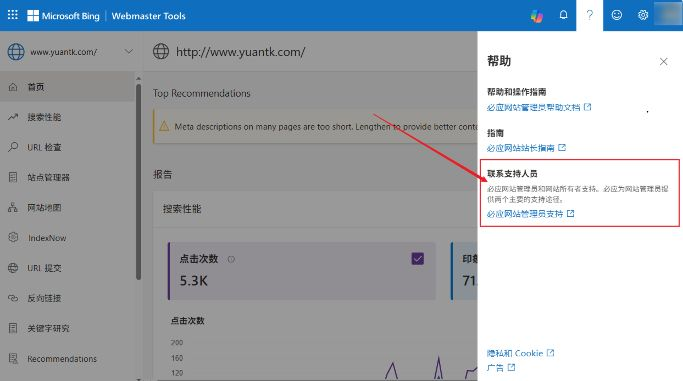The width and height of the screenshot is (683, 381).
Task: Open the settings gear icon
Action: pyautogui.click(x=643, y=15)
